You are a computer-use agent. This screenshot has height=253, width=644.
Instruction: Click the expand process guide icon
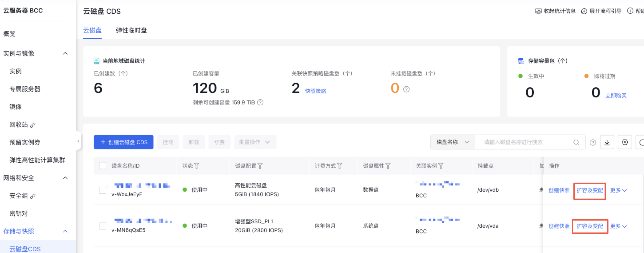(584, 11)
